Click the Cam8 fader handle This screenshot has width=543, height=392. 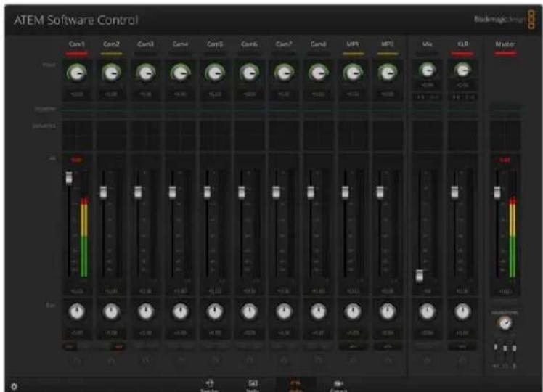(x=311, y=192)
